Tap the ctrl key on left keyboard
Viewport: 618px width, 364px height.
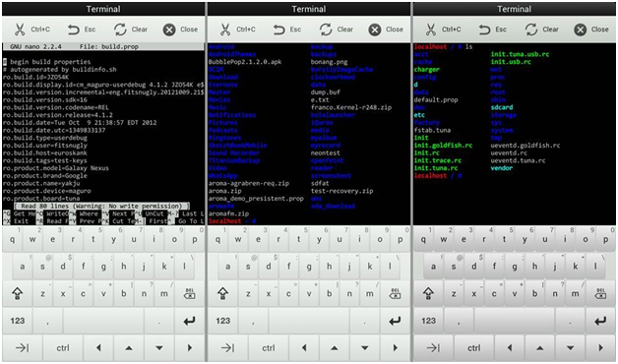pos(63,348)
